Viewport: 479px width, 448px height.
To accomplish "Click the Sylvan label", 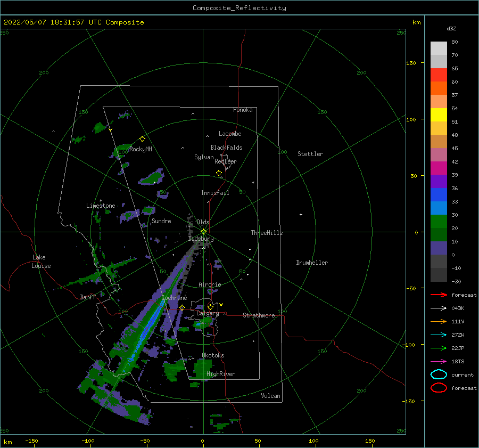I will [204, 157].
